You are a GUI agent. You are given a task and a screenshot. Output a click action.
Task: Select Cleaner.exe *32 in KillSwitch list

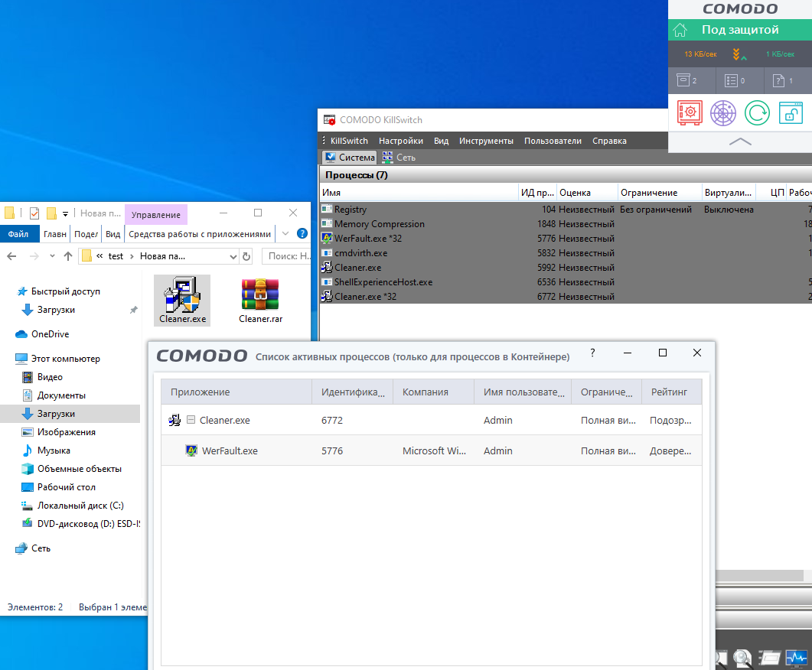566,297
